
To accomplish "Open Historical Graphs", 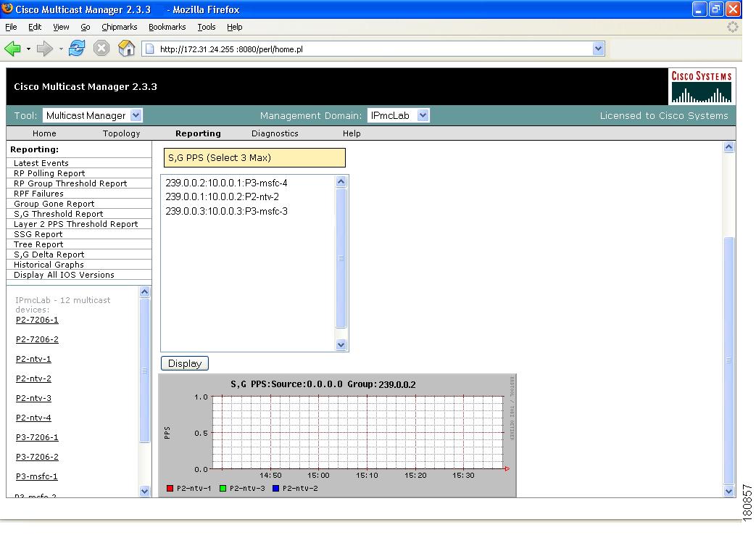I will (x=49, y=265).
